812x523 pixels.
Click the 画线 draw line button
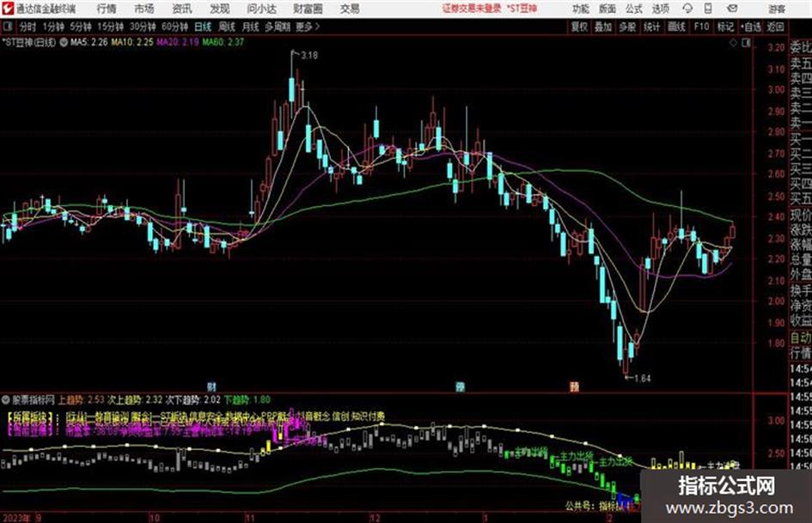[676, 27]
